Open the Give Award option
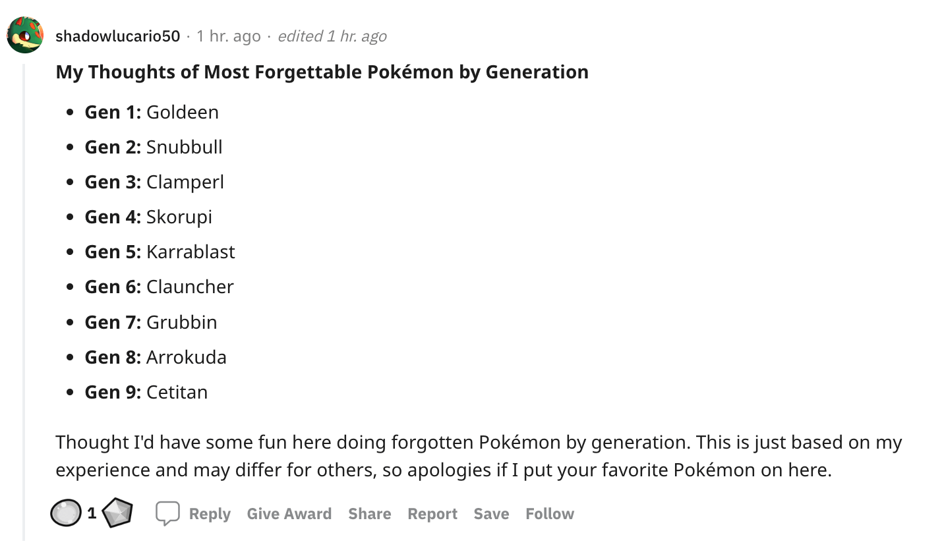The image size is (944, 560). (x=289, y=514)
